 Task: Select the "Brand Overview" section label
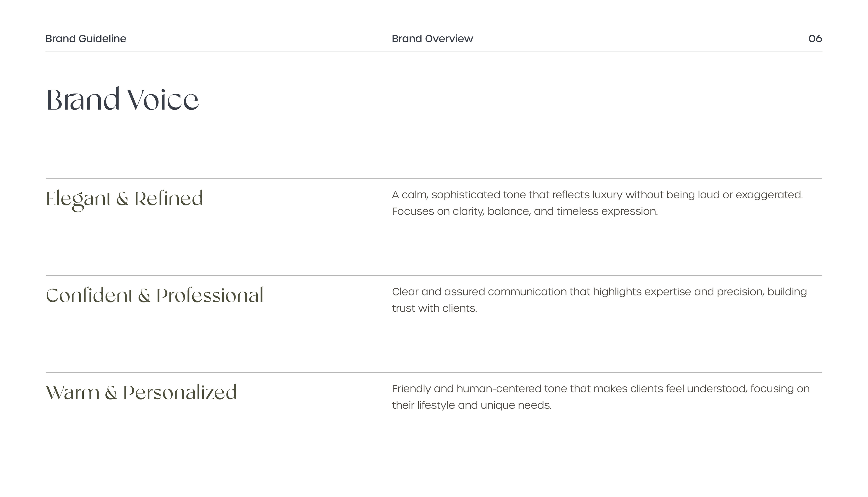(432, 39)
